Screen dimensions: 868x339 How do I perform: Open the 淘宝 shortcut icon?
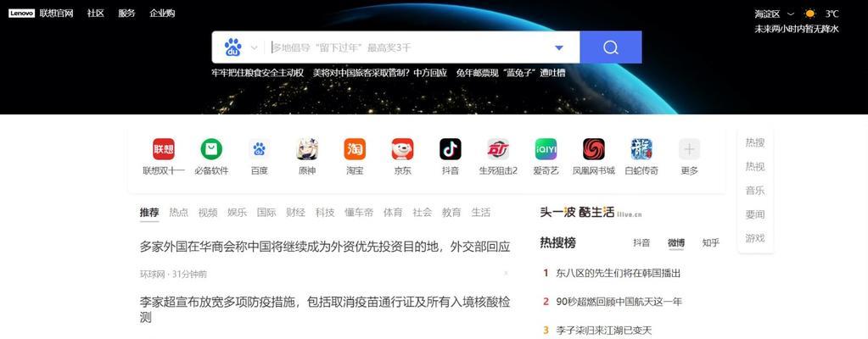coord(355,149)
